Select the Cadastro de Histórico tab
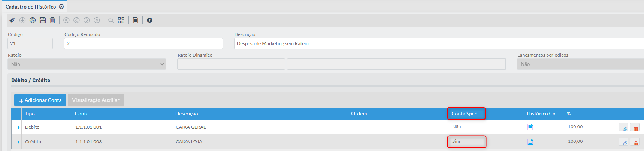Viewport: 644px width, 151px height. [x=31, y=7]
